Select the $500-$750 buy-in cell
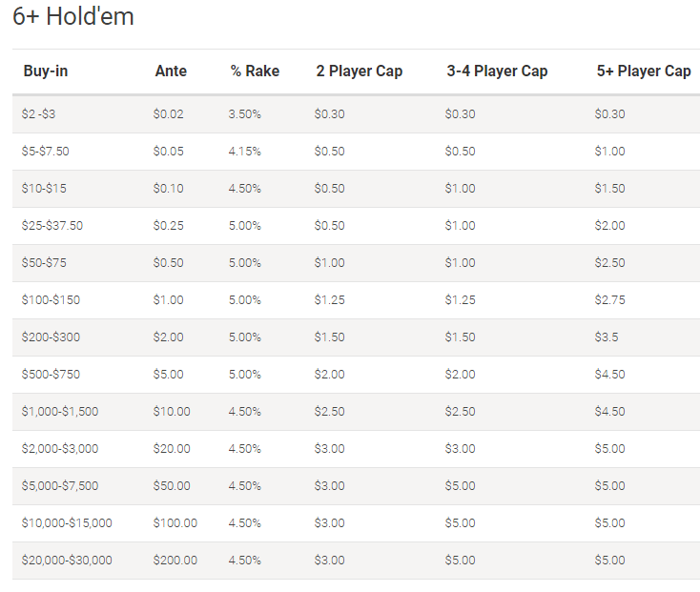The image size is (700, 592). [x=51, y=375]
